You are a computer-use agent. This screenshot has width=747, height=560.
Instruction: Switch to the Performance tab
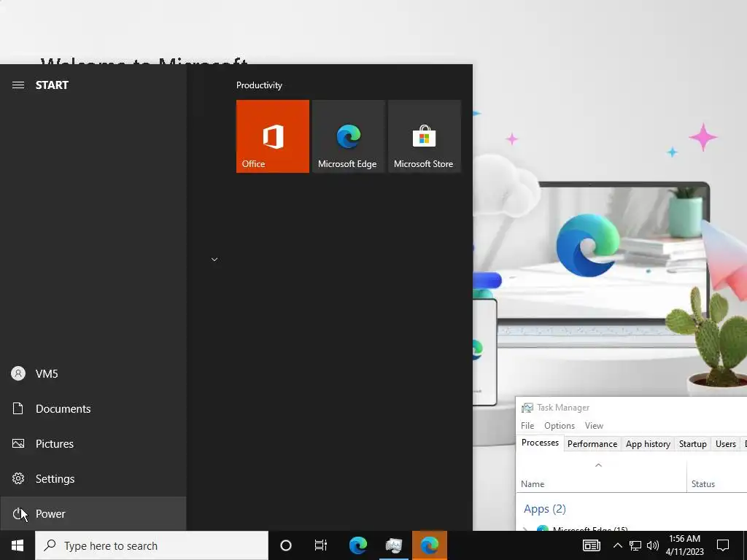592,444
